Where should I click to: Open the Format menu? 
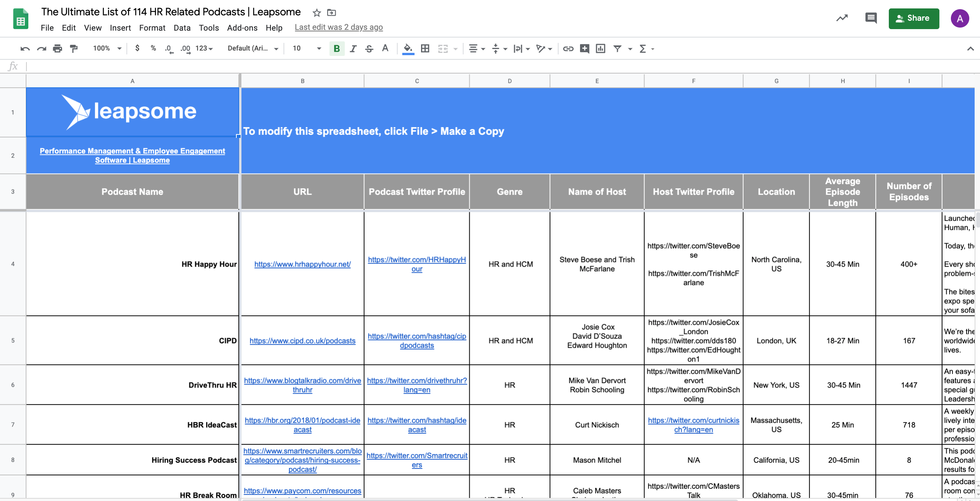[152, 28]
